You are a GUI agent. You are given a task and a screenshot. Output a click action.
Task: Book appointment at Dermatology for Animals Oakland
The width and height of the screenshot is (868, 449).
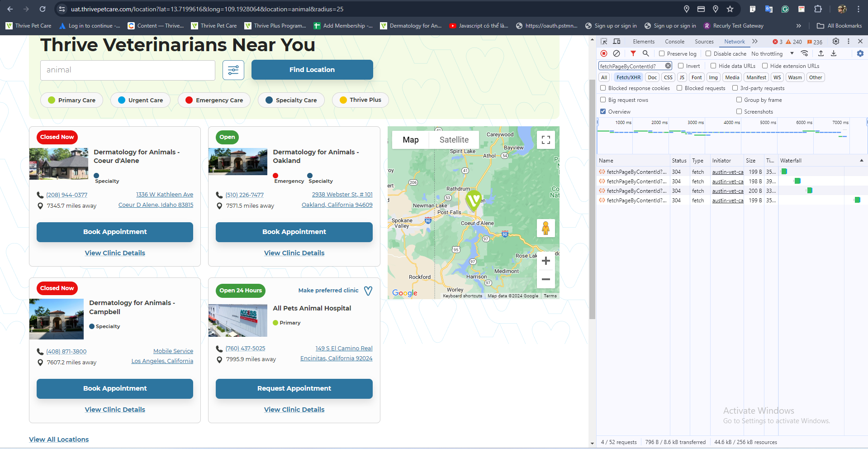click(x=294, y=232)
